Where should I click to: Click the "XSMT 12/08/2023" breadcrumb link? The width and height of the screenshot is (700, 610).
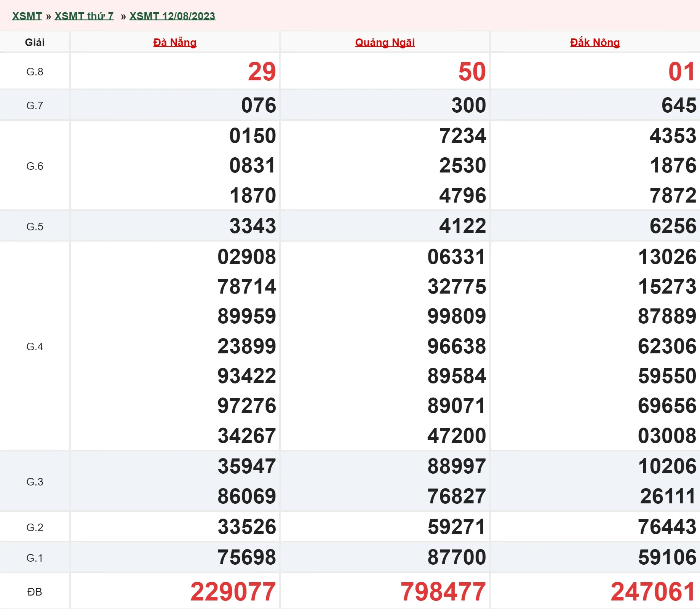click(172, 16)
